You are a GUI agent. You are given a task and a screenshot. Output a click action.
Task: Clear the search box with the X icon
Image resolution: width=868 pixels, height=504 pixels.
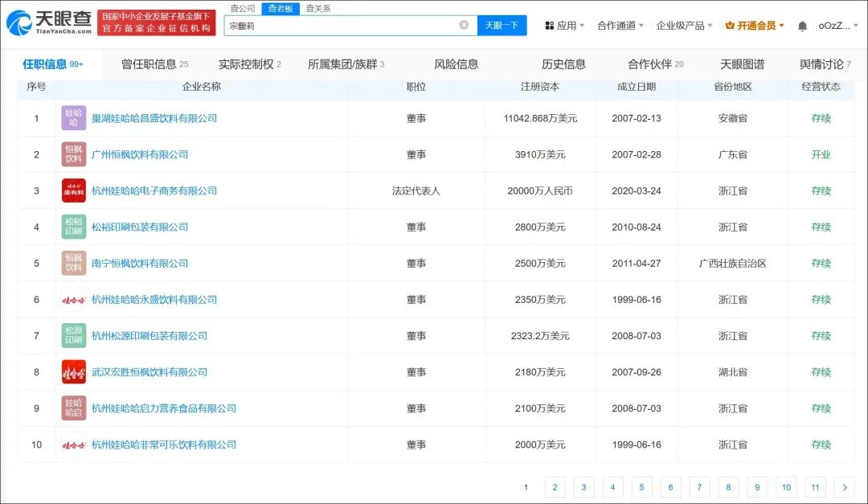coord(464,25)
